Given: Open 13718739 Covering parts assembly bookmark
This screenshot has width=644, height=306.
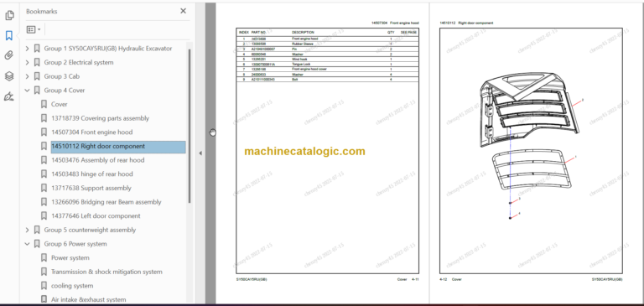Looking at the screenshot, I should click(101, 118).
